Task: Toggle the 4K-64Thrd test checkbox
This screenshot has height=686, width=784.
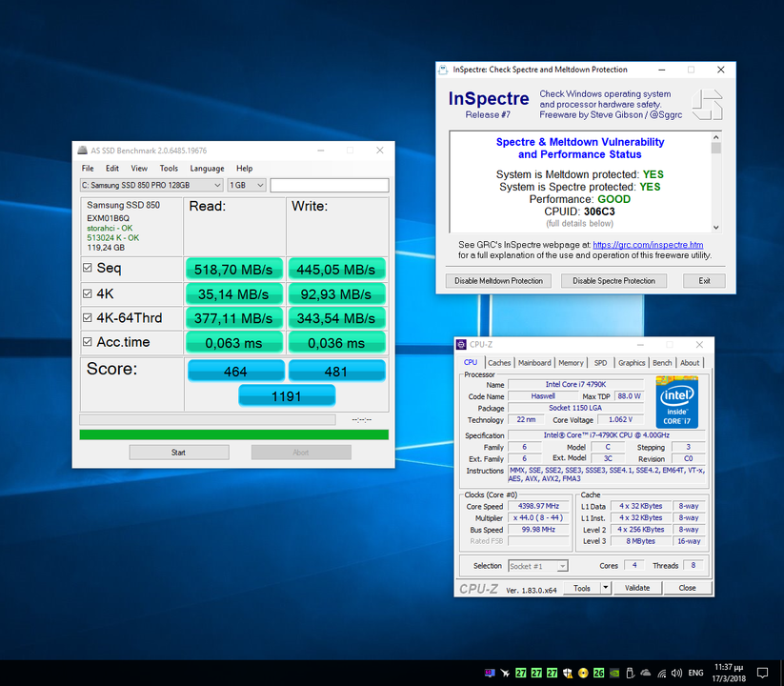Action: coord(88,317)
